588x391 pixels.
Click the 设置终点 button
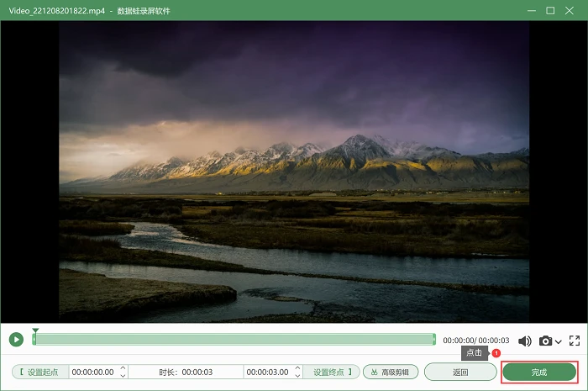[x=332, y=372]
